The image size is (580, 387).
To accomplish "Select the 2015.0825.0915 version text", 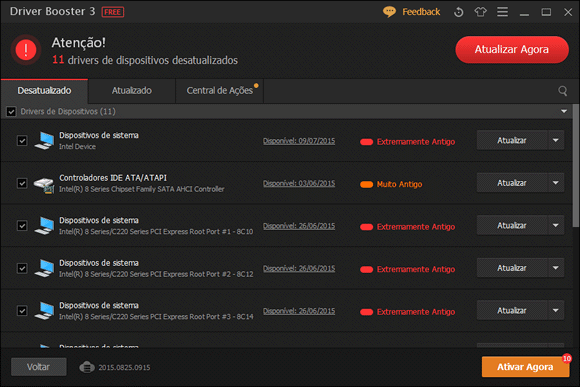I will [124, 367].
